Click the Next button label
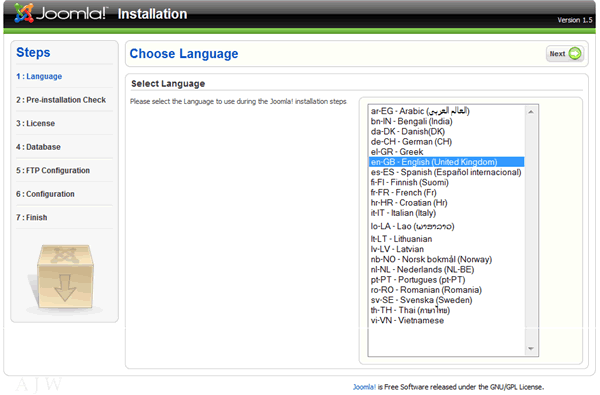The width and height of the screenshot is (600, 395). coord(557,54)
